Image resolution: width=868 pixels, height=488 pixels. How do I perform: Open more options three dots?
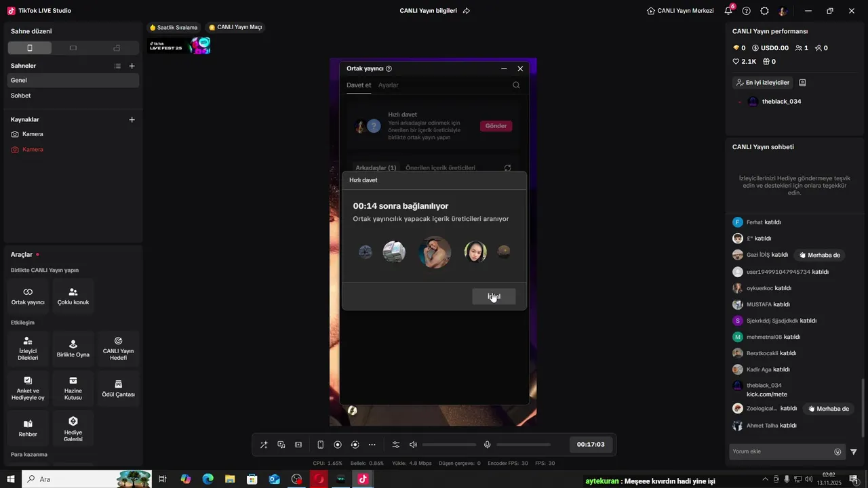coord(372,445)
